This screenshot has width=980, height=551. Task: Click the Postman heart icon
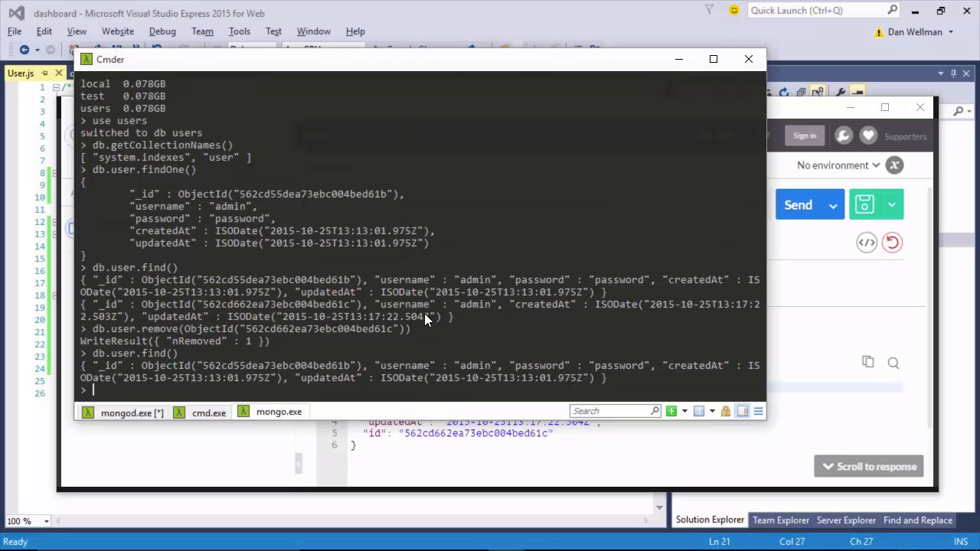click(x=868, y=136)
